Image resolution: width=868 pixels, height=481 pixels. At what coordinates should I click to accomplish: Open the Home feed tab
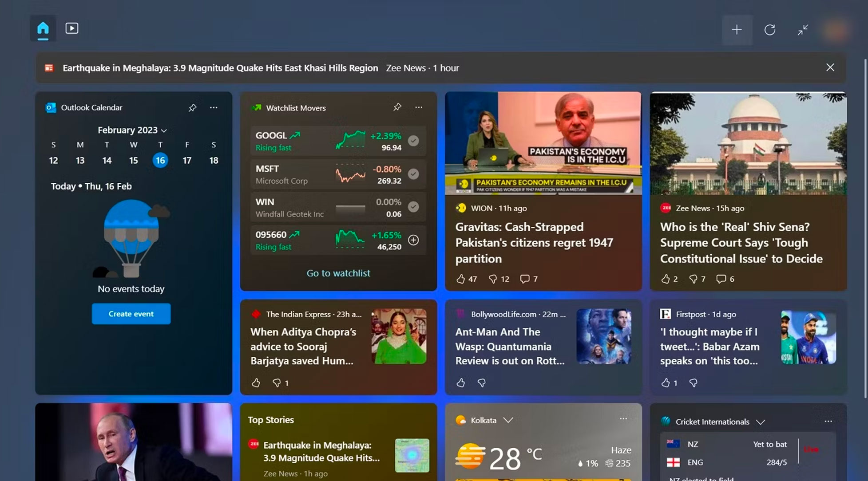43,28
